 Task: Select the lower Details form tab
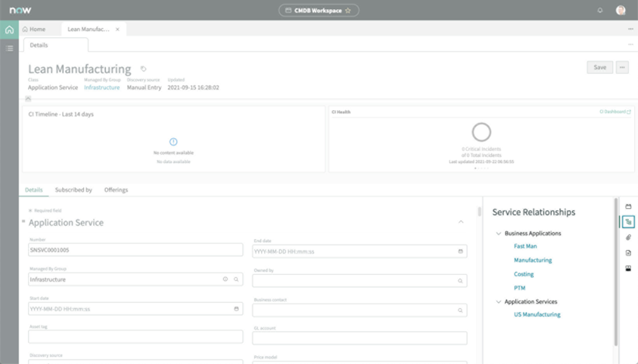click(34, 190)
